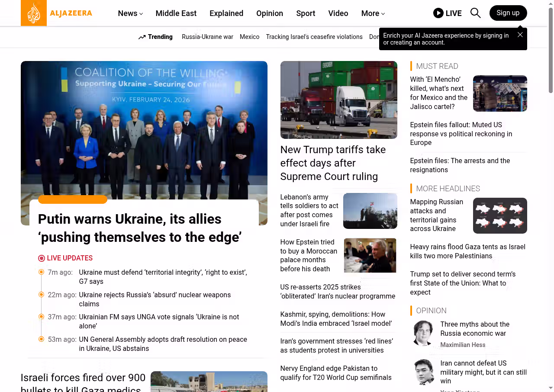Click the red Live Updates indicator icon
The height and width of the screenshot is (392, 554).
pyautogui.click(x=42, y=258)
